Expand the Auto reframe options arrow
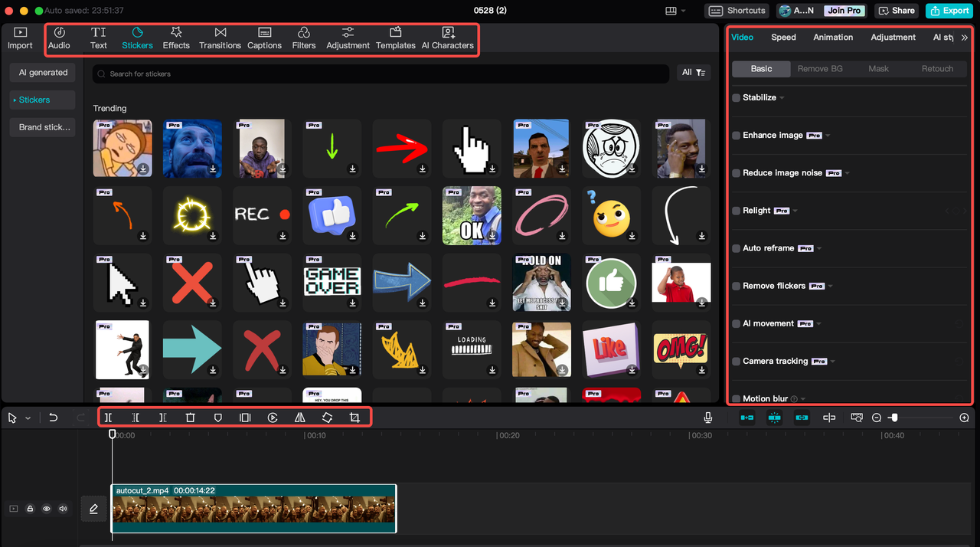The width and height of the screenshot is (980, 547). coord(820,248)
